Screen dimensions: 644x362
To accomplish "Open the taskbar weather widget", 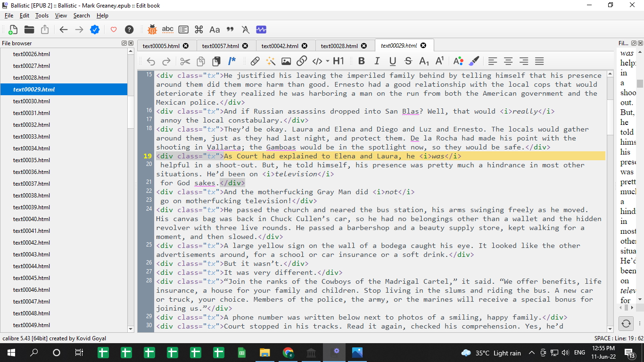I will [491, 353].
